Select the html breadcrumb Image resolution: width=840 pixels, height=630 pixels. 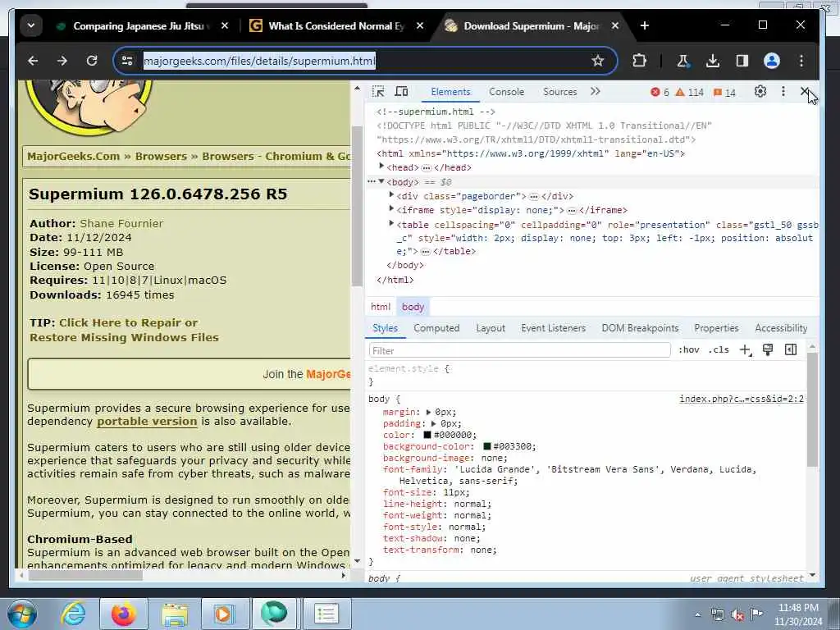(x=381, y=307)
